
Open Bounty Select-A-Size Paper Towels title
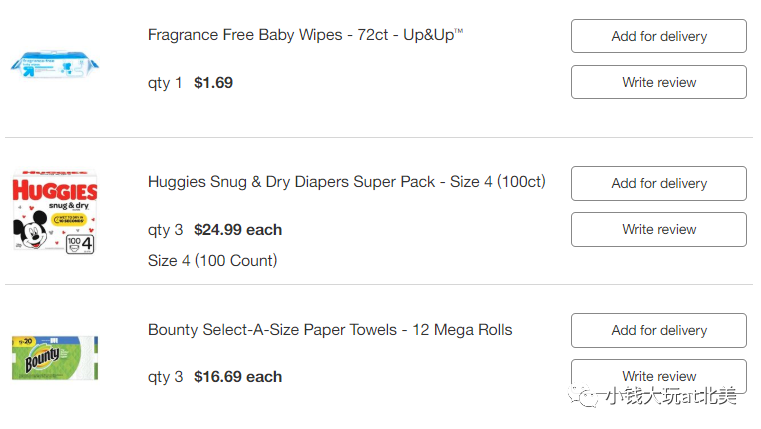point(330,329)
